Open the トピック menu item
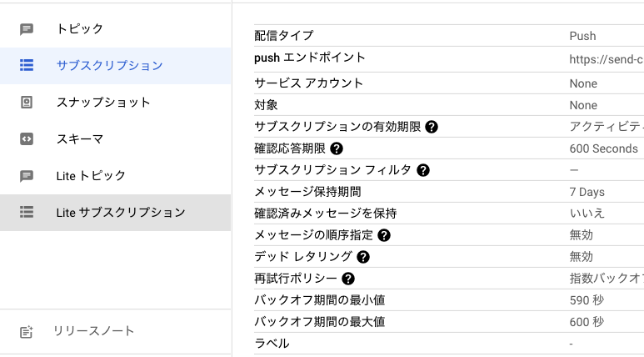 80,29
